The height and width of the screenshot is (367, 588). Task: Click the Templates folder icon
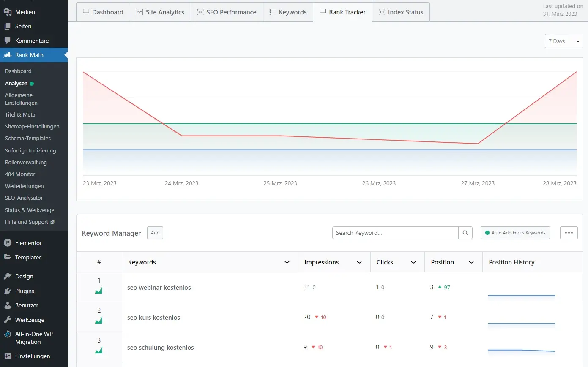coord(8,257)
